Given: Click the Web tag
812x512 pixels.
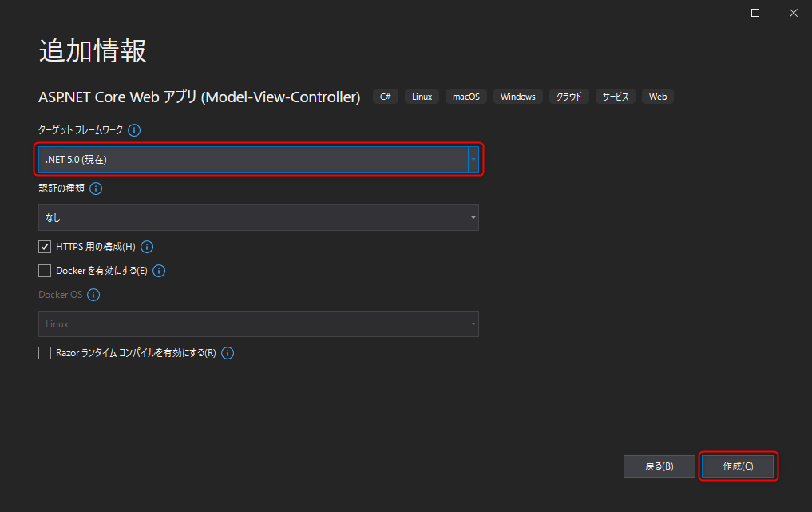Looking at the screenshot, I should click(658, 97).
